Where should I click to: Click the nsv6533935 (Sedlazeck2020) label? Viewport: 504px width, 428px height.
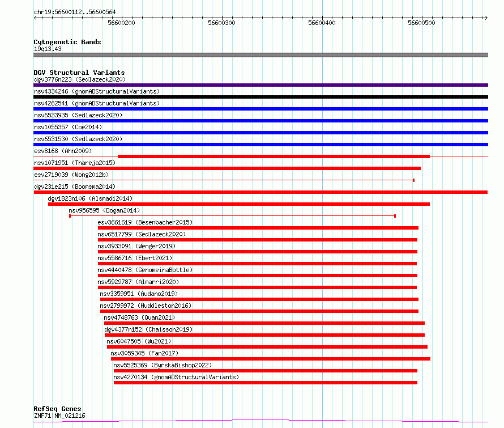(78, 115)
